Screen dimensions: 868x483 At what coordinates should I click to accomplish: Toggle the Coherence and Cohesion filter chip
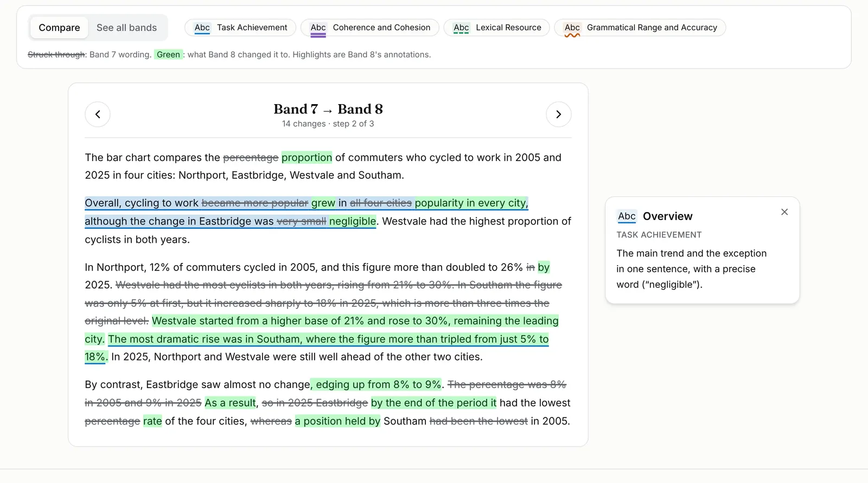tap(370, 28)
